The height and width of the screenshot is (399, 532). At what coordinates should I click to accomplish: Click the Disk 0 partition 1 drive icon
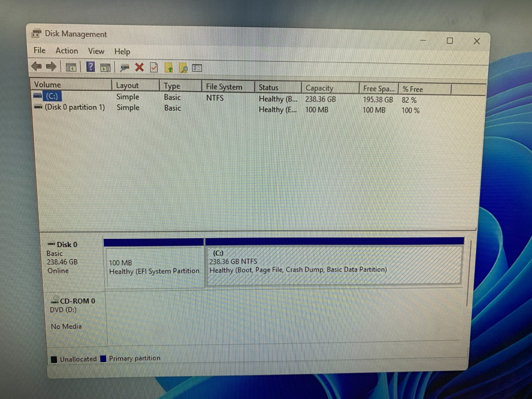(39, 107)
